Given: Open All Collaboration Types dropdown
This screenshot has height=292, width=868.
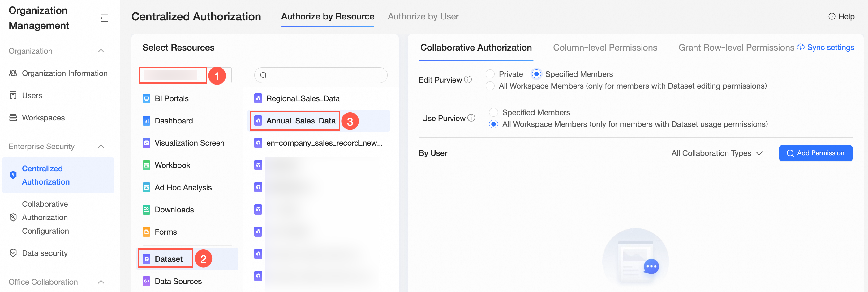Looking at the screenshot, I should [717, 153].
